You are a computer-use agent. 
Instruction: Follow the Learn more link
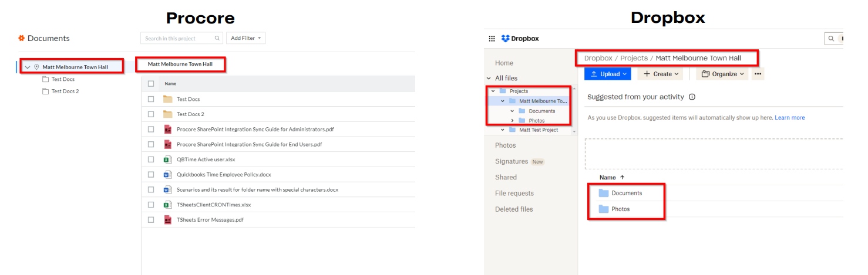coord(790,118)
